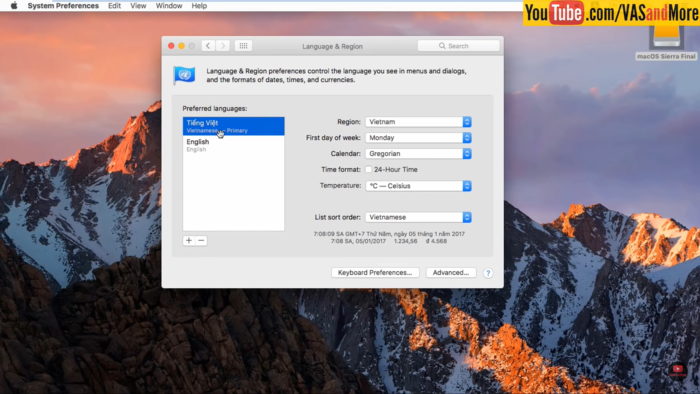Show all preferences grid icon

click(243, 46)
